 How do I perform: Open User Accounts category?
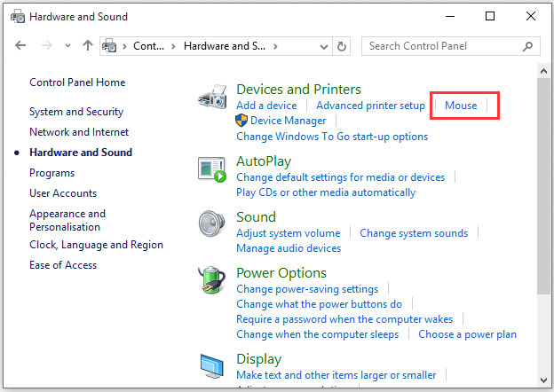click(x=63, y=193)
